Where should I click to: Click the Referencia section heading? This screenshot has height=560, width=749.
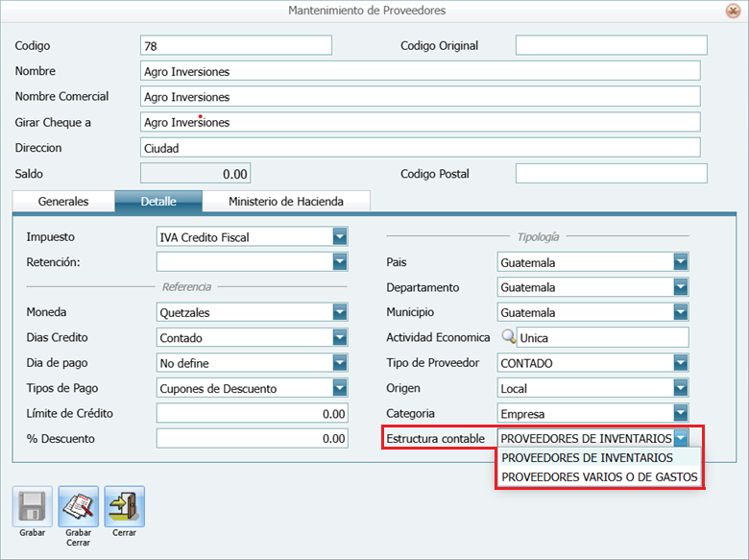pyautogui.click(x=187, y=286)
